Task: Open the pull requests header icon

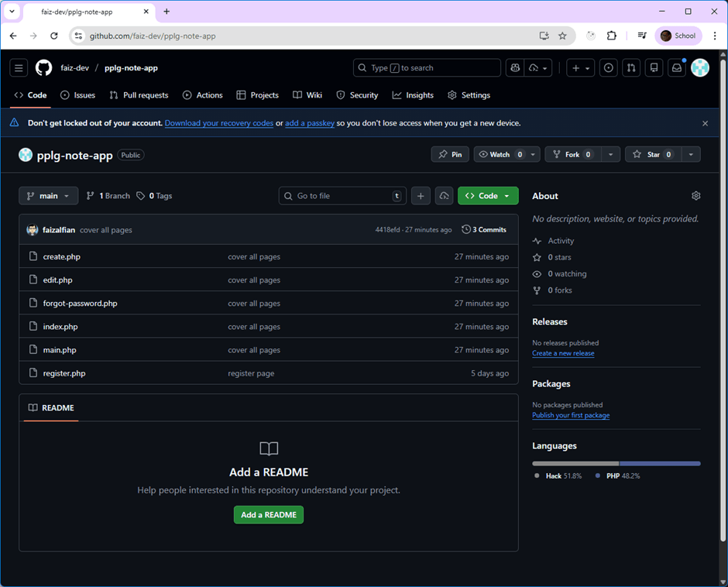Action: point(631,68)
